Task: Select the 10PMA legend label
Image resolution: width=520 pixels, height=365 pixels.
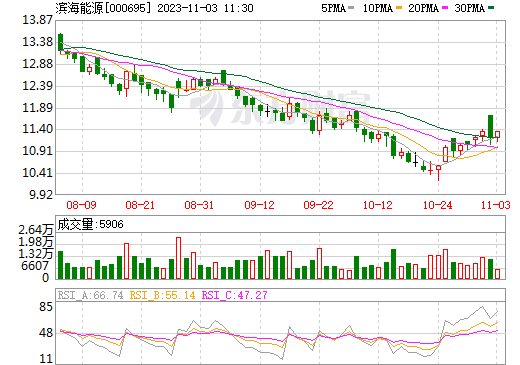Action: [377, 8]
